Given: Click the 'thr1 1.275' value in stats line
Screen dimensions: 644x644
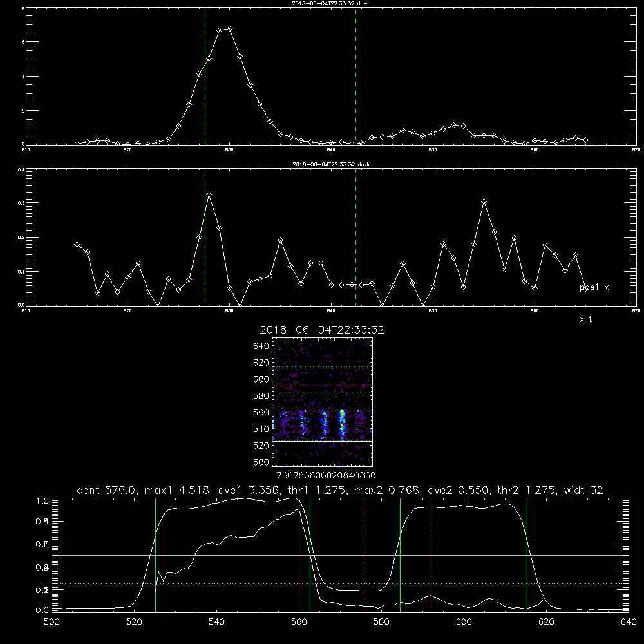Looking at the screenshot, I should (317, 490).
